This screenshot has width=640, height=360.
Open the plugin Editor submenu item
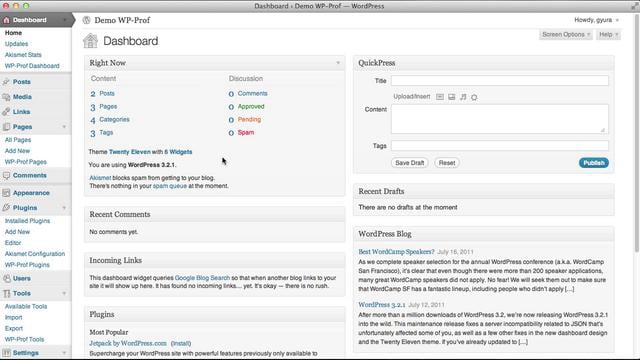pyautogui.click(x=13, y=243)
